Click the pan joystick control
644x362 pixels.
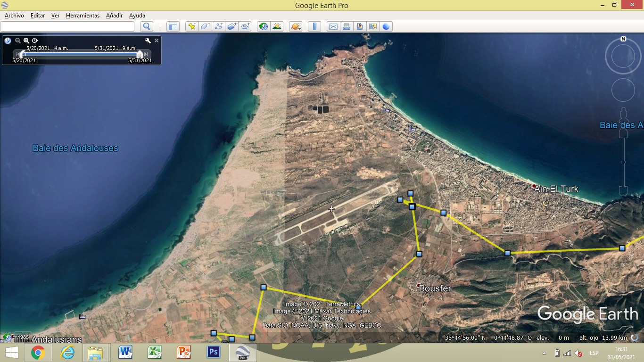tap(623, 90)
